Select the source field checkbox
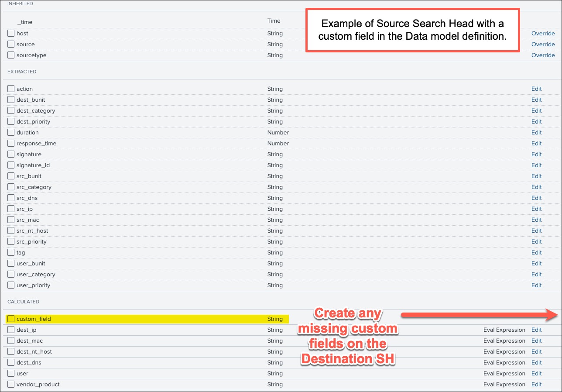Viewport: 562px width, 392px height. pos(10,44)
